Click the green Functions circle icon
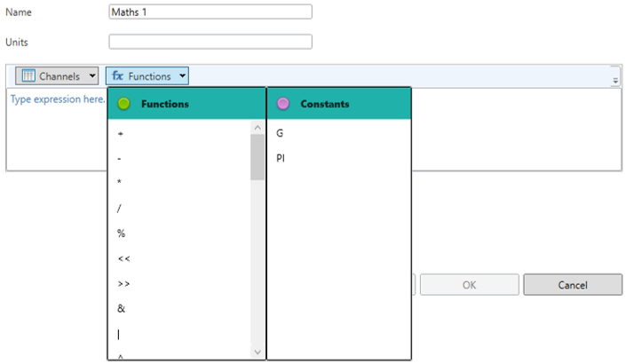Image resolution: width=626 pixels, height=364 pixels. click(123, 104)
